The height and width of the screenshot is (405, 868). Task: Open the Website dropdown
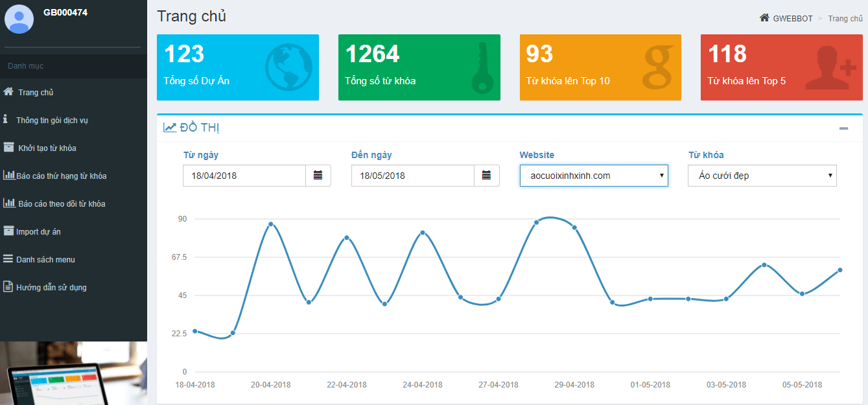click(x=593, y=176)
